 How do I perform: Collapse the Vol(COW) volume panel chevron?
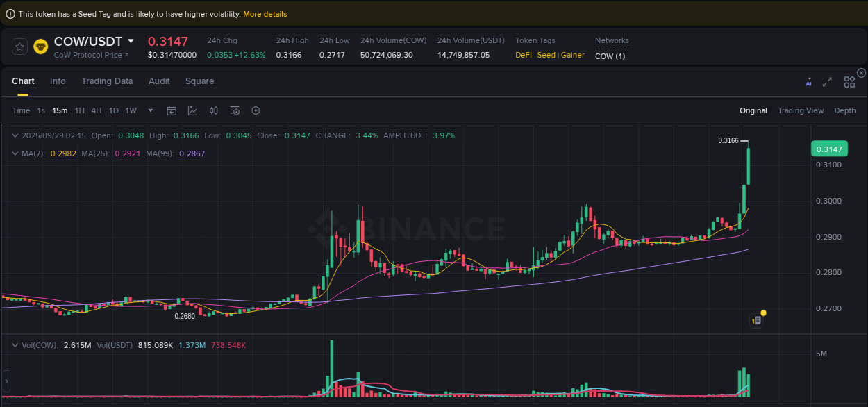click(x=15, y=343)
